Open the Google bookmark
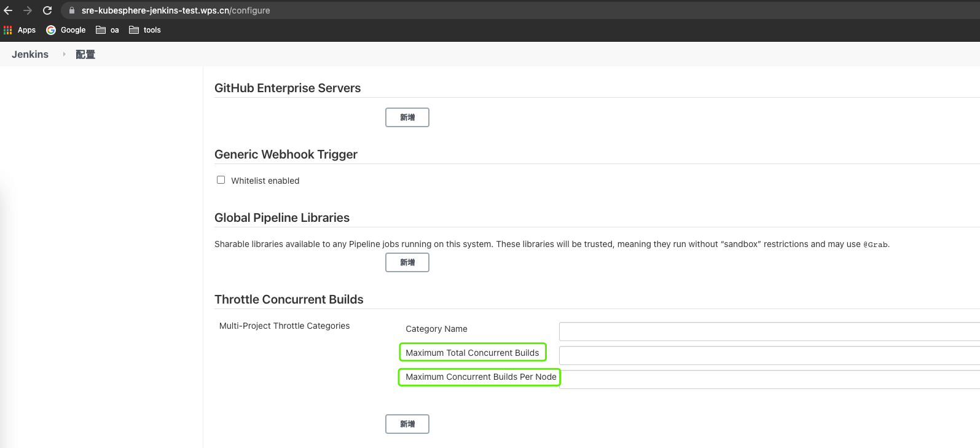This screenshot has height=448, width=980. click(66, 30)
